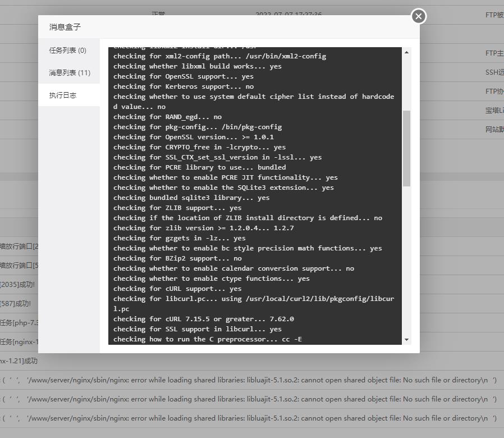Open the 任务列表 (0) tab
This screenshot has width=504, height=438.
point(67,50)
